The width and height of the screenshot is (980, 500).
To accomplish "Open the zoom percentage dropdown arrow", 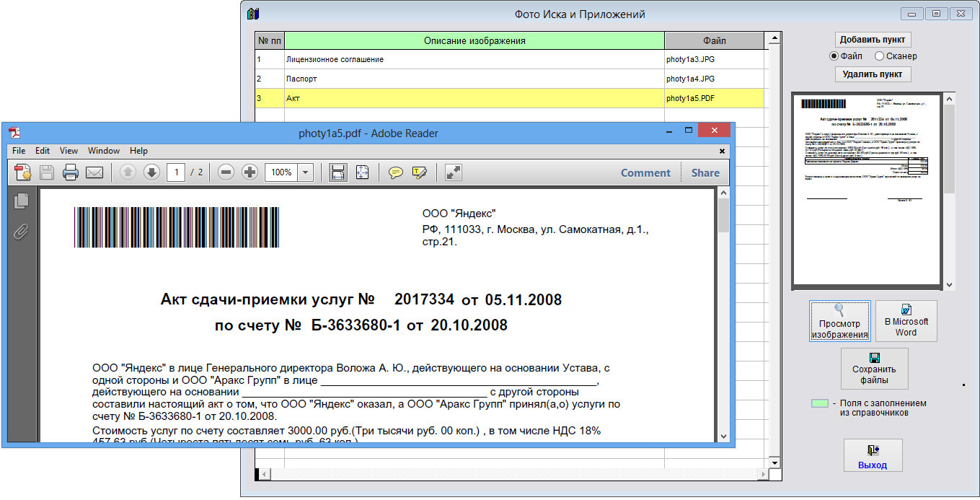I will [305, 172].
